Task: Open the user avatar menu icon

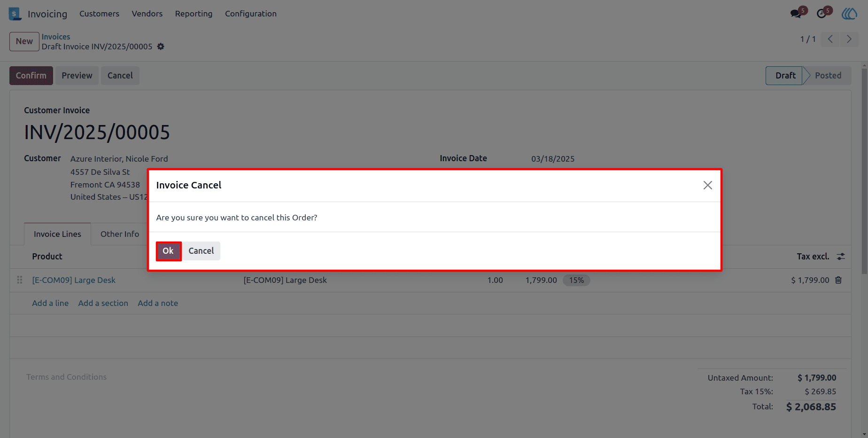Action: pos(849,14)
